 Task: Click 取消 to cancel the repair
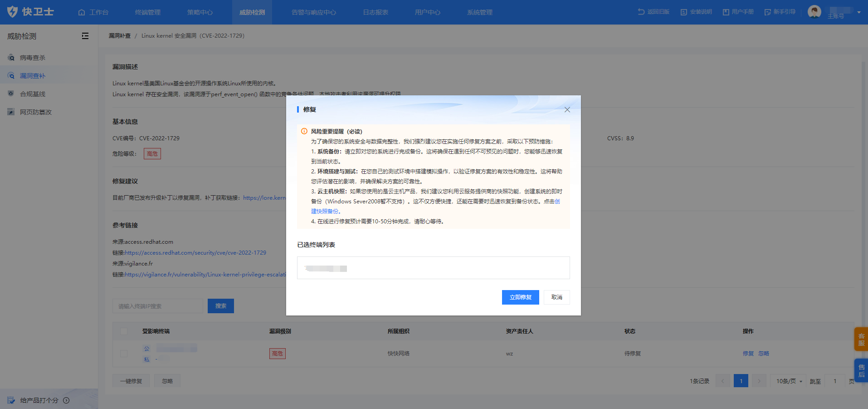(x=556, y=297)
